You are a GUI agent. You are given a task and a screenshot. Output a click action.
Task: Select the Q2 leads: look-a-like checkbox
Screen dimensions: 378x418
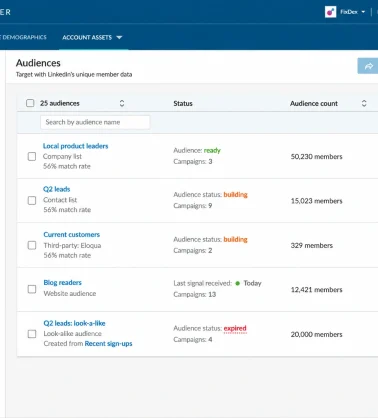32,334
